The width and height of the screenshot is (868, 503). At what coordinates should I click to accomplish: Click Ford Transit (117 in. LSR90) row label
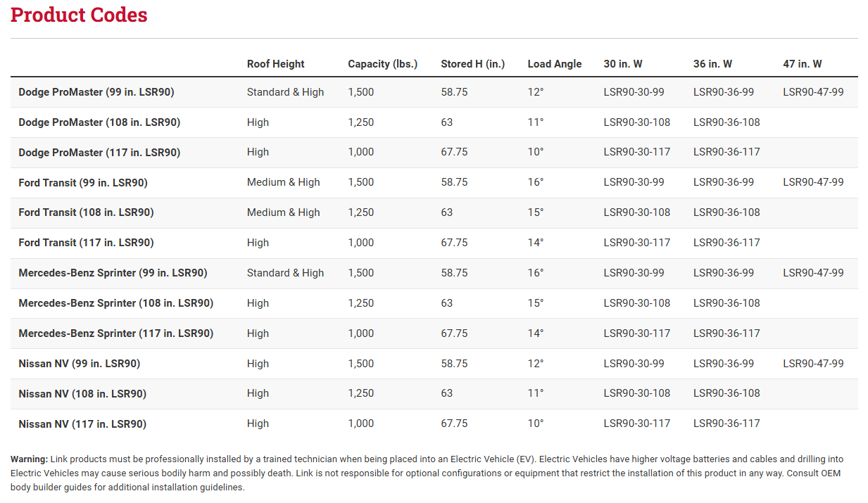pos(86,243)
